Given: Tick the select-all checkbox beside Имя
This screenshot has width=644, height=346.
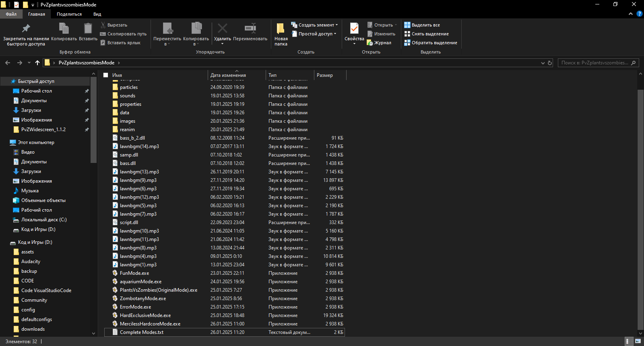Looking at the screenshot, I should coord(106,75).
